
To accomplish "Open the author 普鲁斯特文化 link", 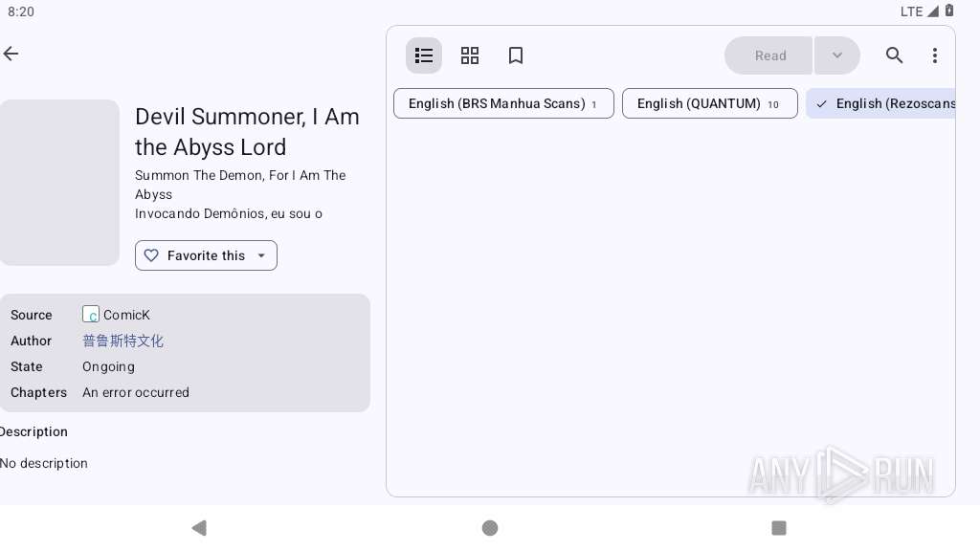I will pyautogui.click(x=123, y=341).
